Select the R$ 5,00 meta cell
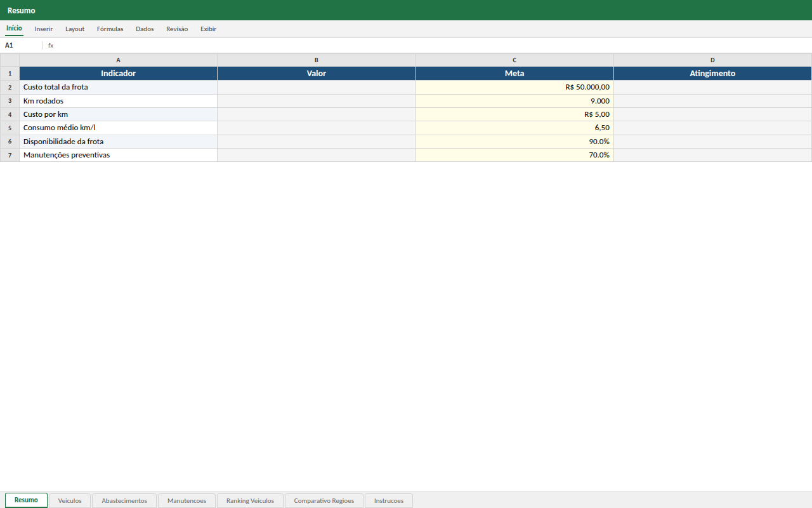 514,114
